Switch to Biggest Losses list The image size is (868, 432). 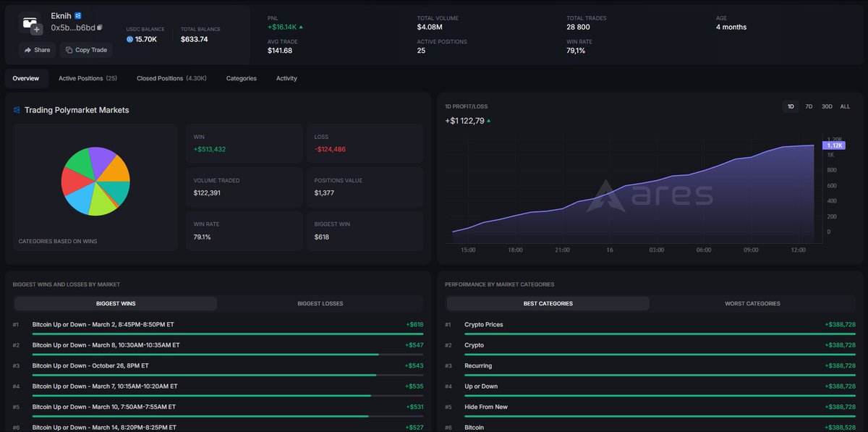click(320, 303)
